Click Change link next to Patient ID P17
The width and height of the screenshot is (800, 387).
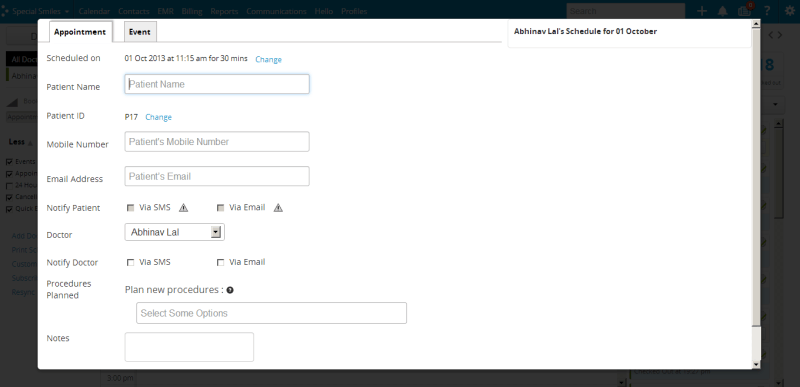pos(158,117)
